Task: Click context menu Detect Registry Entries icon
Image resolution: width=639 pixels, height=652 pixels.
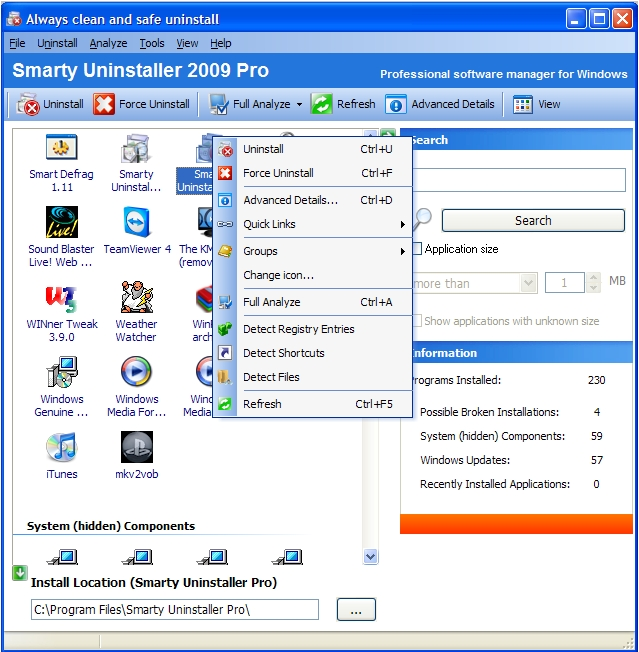Action: pos(225,329)
